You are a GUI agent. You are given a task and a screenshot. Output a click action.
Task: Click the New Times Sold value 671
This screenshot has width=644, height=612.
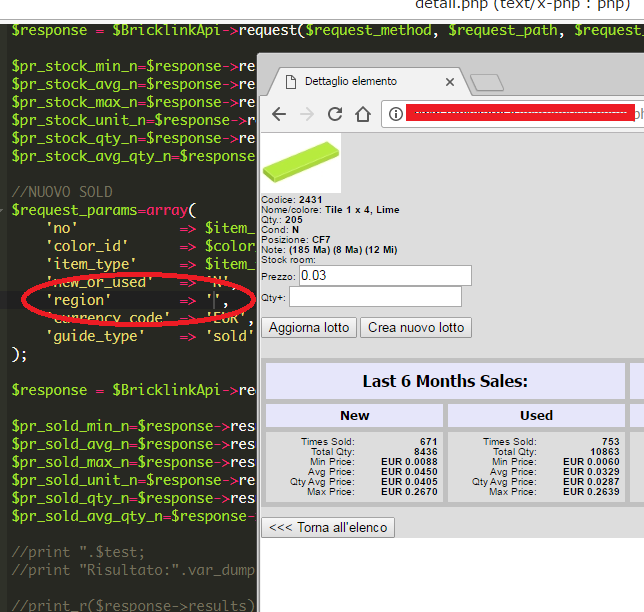coord(428,442)
